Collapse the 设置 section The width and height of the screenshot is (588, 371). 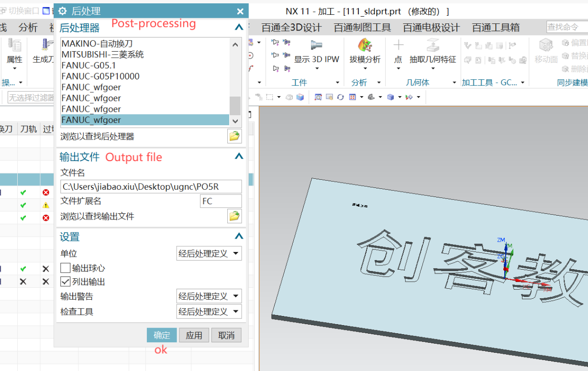[239, 236]
